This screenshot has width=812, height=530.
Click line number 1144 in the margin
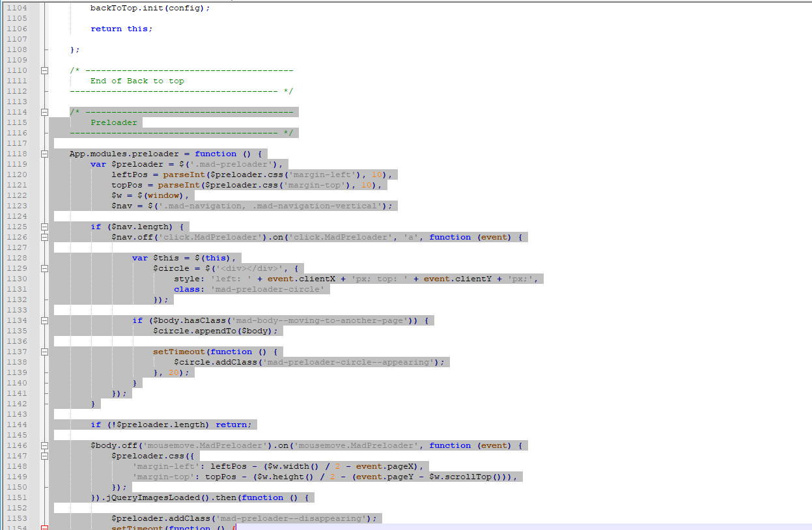(x=17, y=425)
